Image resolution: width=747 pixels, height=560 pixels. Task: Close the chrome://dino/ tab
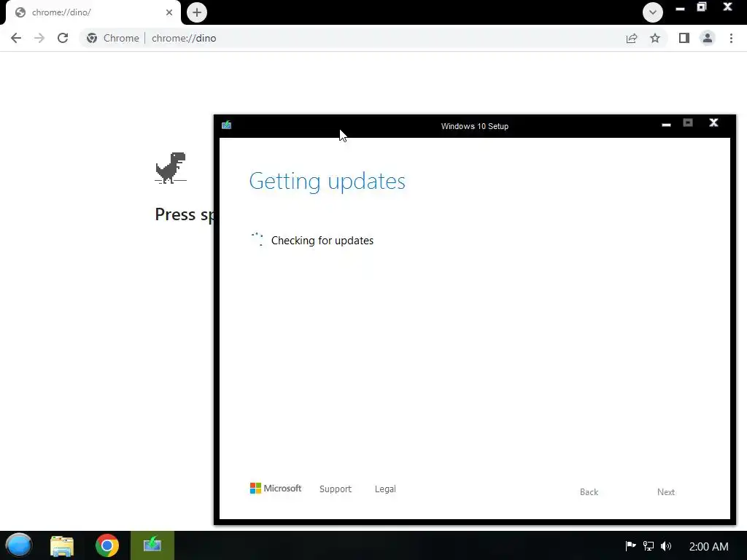click(x=169, y=12)
